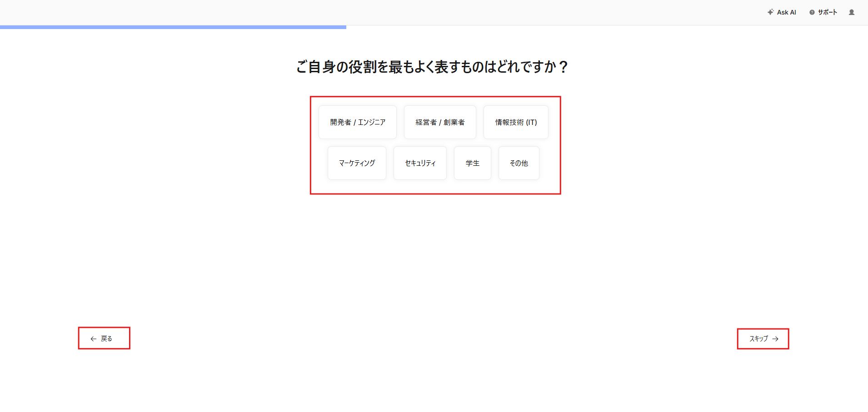
Task: Select the マーケティング role option
Action: click(x=357, y=163)
